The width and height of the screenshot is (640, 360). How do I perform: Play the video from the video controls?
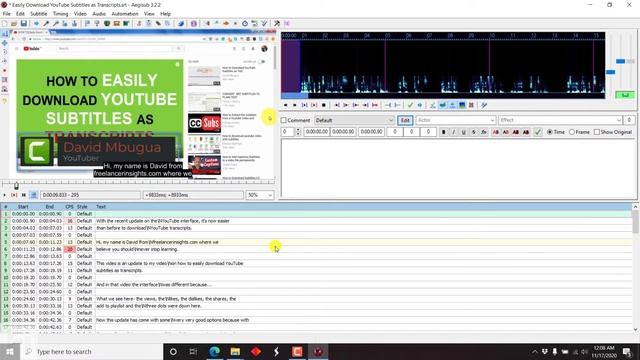click(4, 195)
